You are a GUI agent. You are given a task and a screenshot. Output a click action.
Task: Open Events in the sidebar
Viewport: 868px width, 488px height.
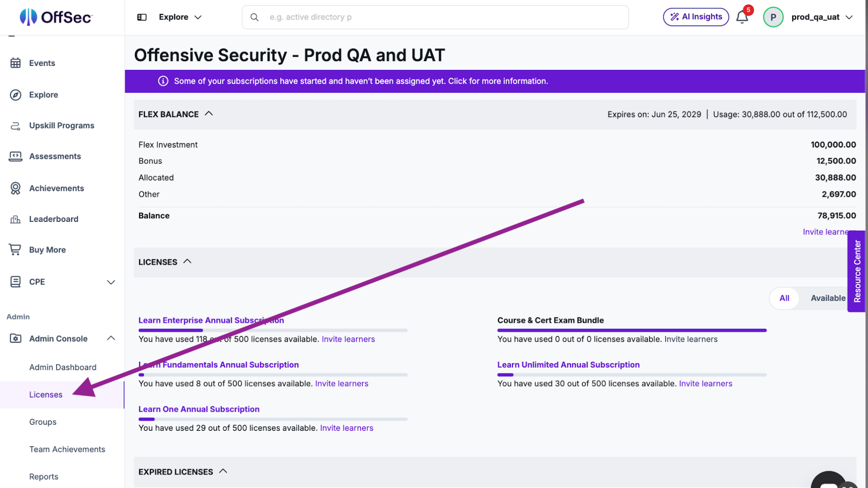click(42, 63)
